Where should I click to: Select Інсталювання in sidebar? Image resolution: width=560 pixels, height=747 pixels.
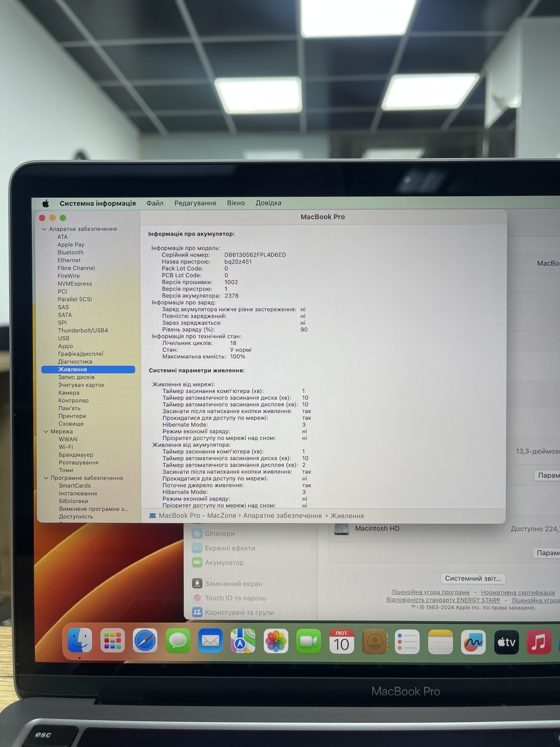(78, 493)
